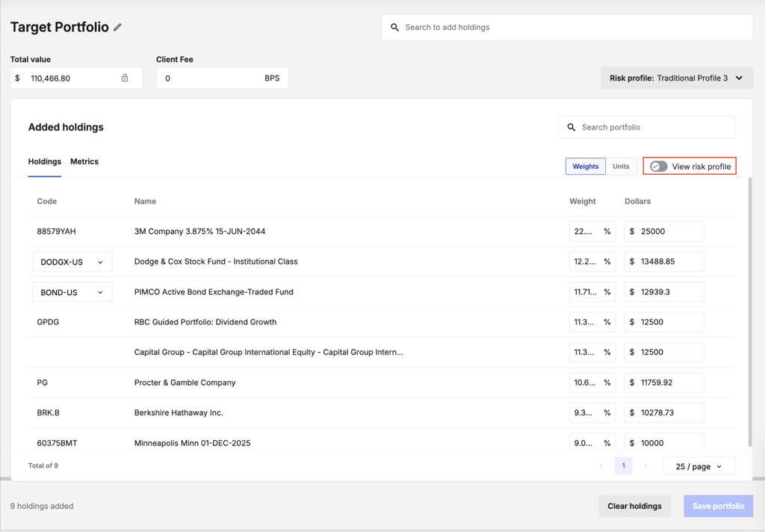Edit the PIMCO dollars field 12939.3
This screenshot has height=532, width=765.
pyautogui.click(x=664, y=292)
